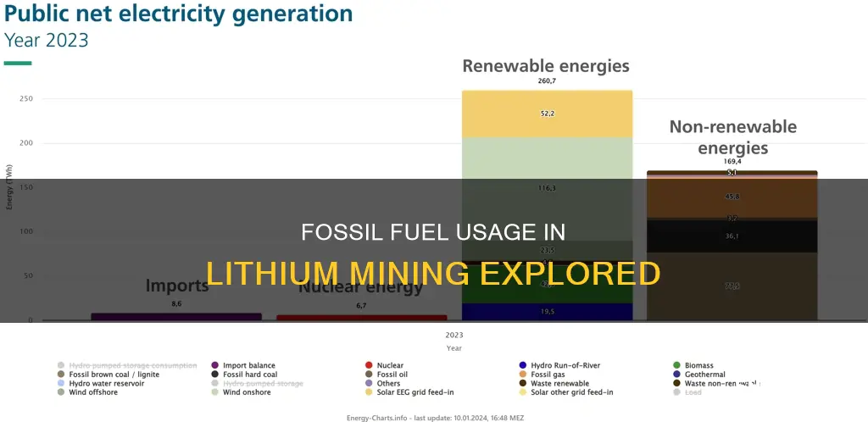This screenshot has height=422, width=868.
Task: Click the 'Imports' bar label
Action: 176,286
